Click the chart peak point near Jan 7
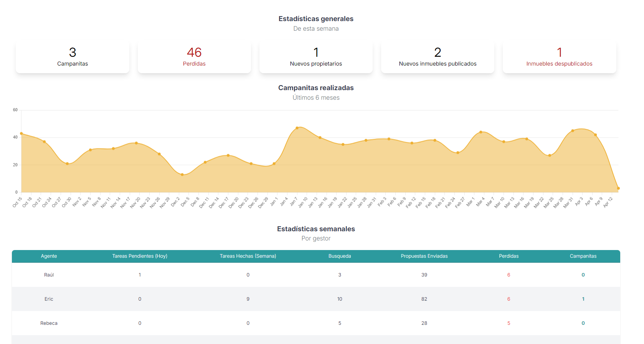644x344 pixels. (297, 128)
